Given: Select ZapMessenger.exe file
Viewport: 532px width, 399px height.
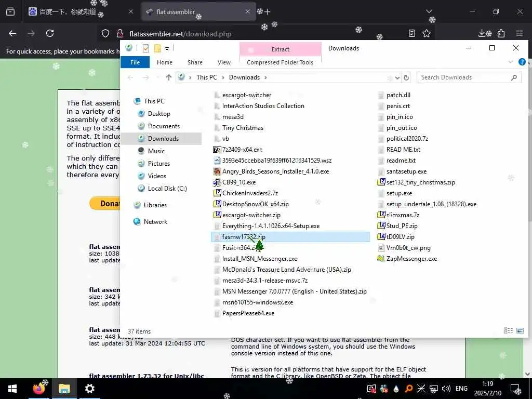Looking at the screenshot, I should coord(411,259).
